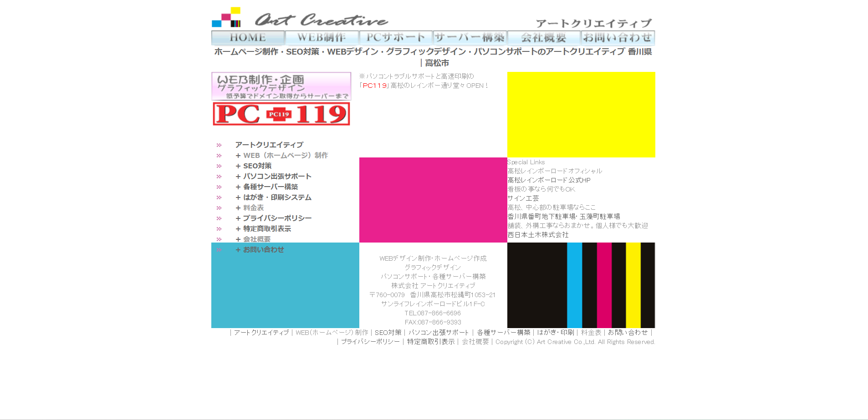Select the サーバー構築 navigation tab
The width and height of the screenshot is (868, 420).
[470, 37]
